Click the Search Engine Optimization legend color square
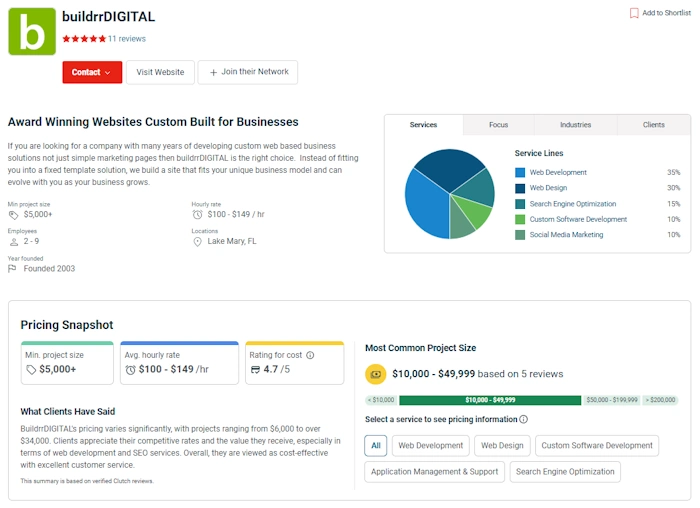This screenshot has width=700, height=508. click(x=520, y=204)
